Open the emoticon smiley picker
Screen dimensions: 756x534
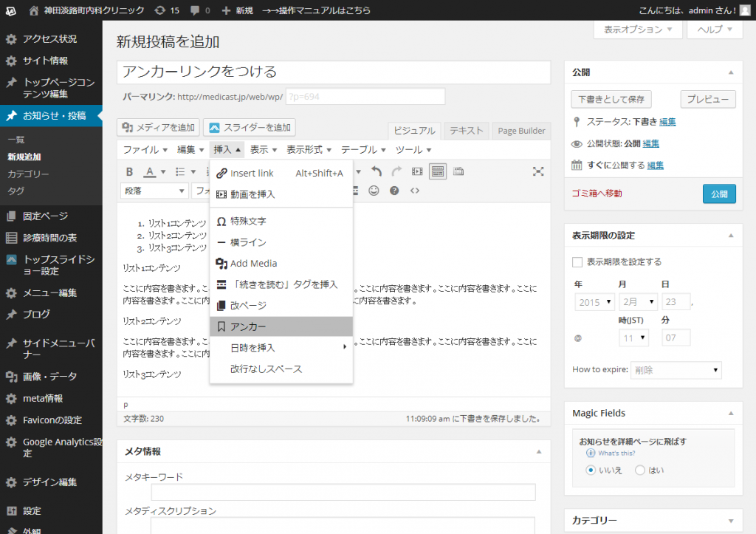click(x=374, y=191)
